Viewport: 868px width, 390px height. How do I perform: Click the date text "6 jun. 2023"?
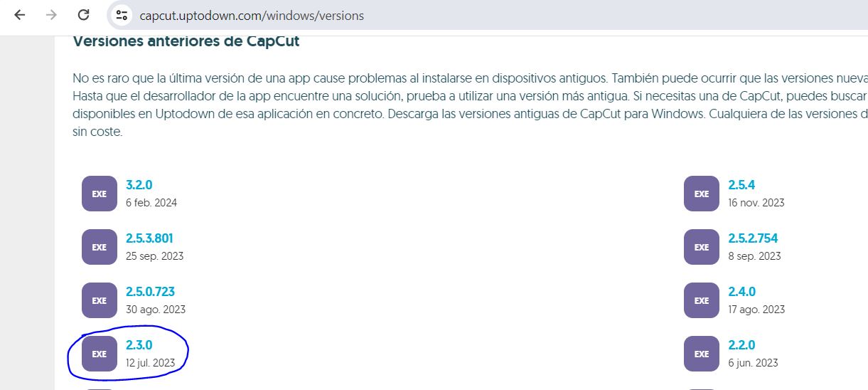pos(753,363)
